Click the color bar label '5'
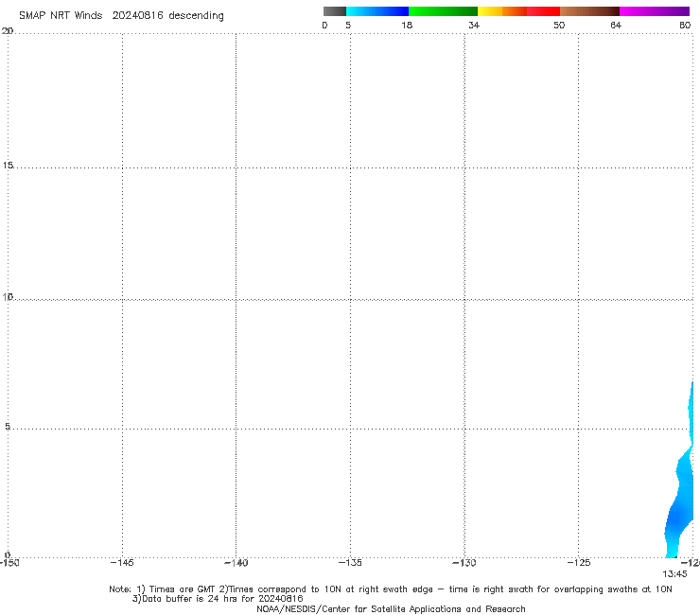 click(348, 25)
